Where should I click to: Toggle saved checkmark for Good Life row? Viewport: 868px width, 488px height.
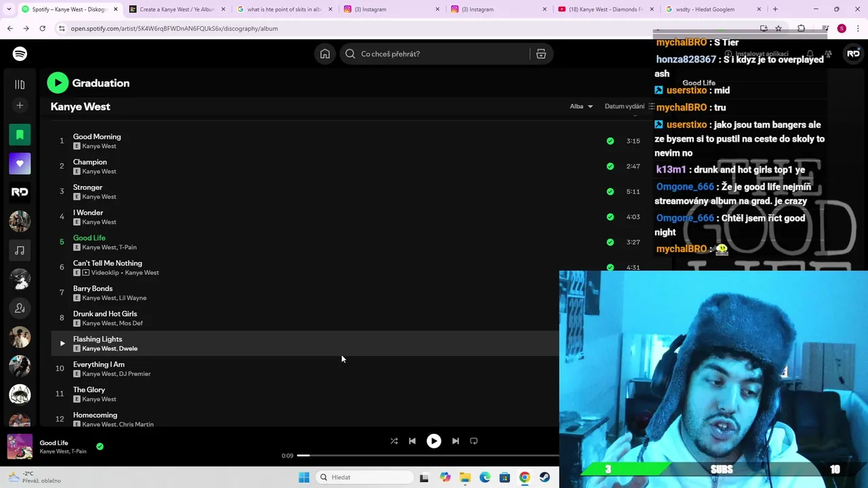coord(610,242)
